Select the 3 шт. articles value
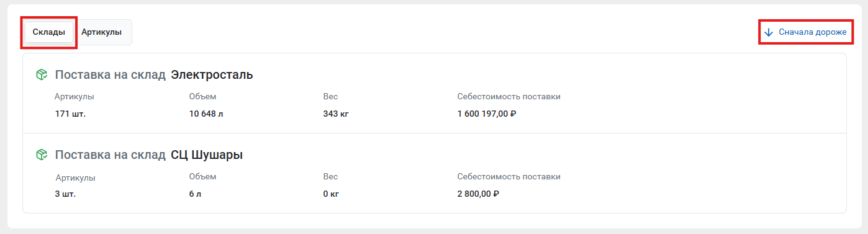The image size is (868, 234). (65, 194)
